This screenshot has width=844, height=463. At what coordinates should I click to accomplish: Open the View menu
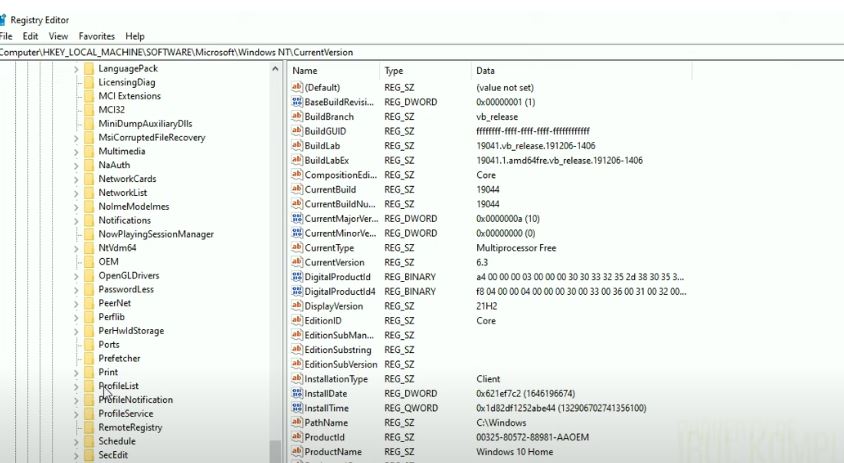58,36
